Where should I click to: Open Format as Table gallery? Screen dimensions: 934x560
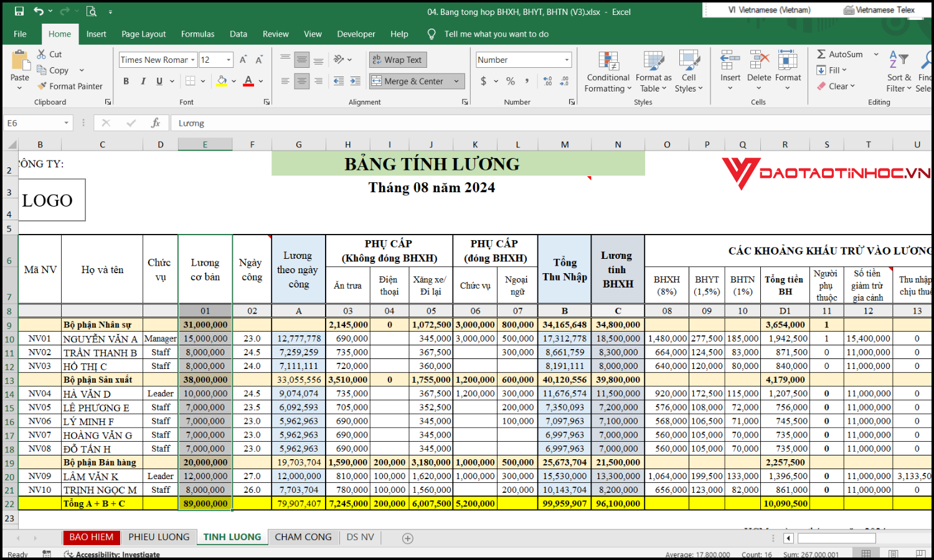tap(653, 72)
